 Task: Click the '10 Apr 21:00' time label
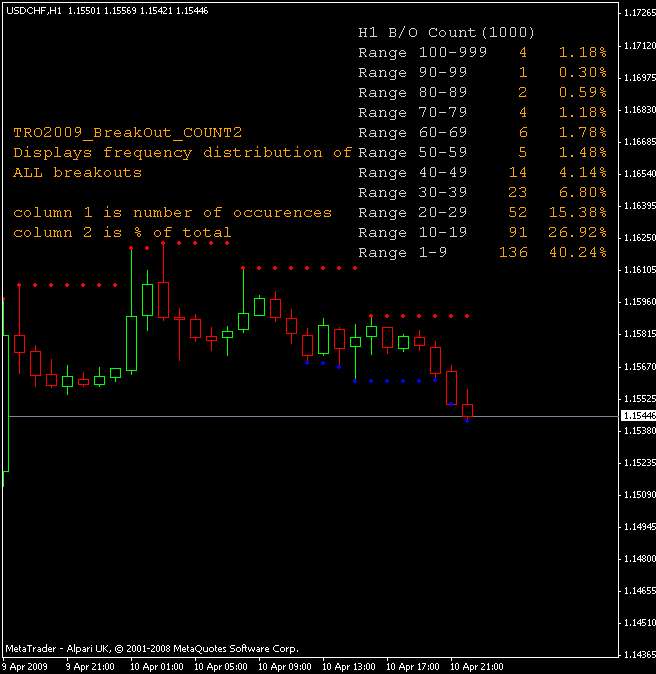tap(479, 666)
